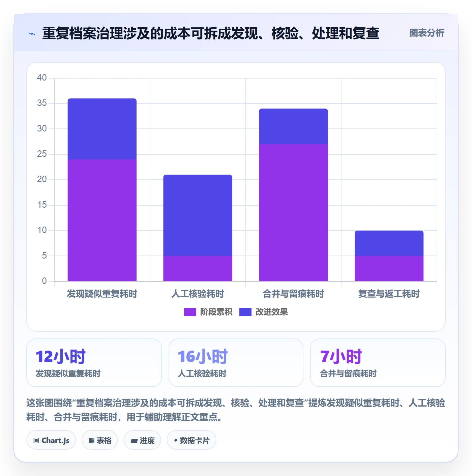Click the purple segment of 发现疑似重复耗时 bar

(x=102, y=220)
